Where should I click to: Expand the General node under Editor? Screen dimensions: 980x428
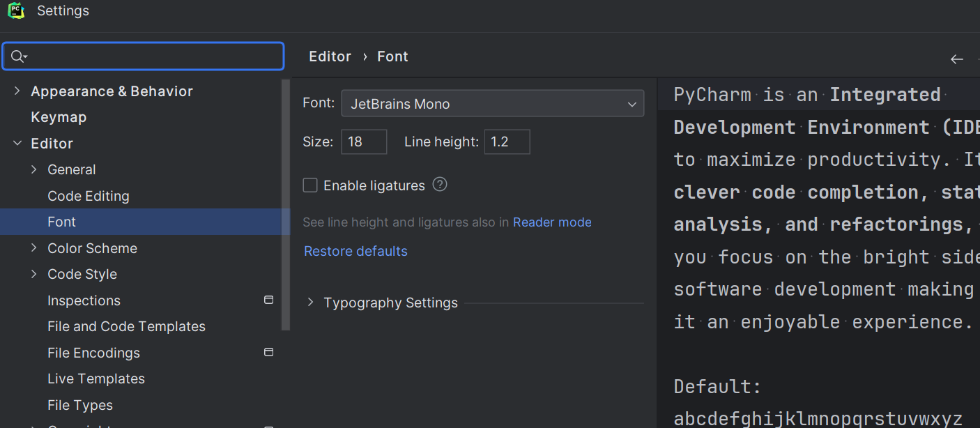(x=34, y=169)
